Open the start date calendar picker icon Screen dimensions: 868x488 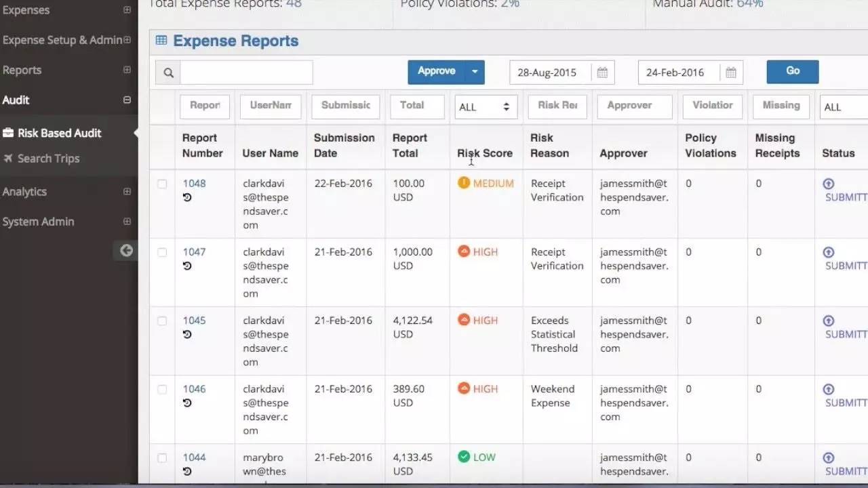(602, 73)
